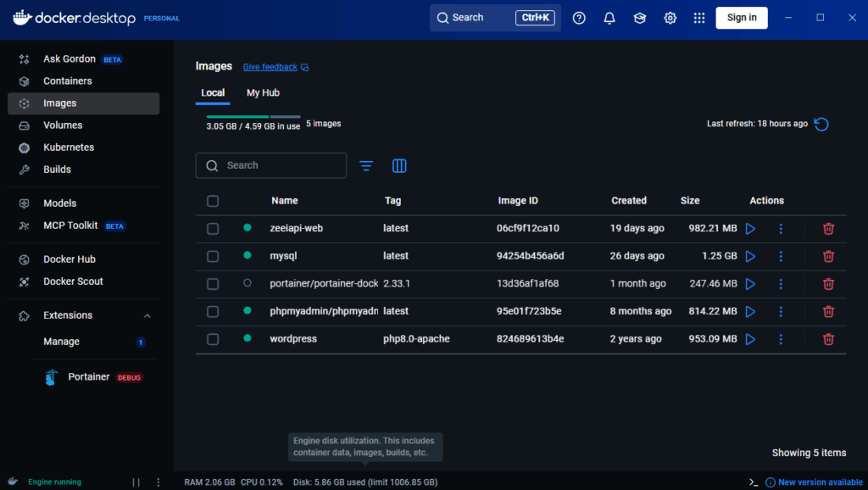Open more actions for phpmyadmin image

pos(781,312)
